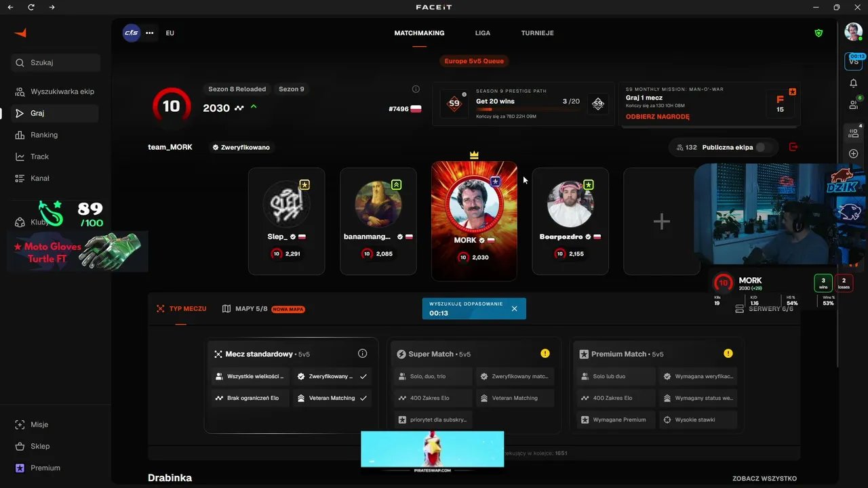Open Kanał in the sidebar

click(x=56, y=178)
